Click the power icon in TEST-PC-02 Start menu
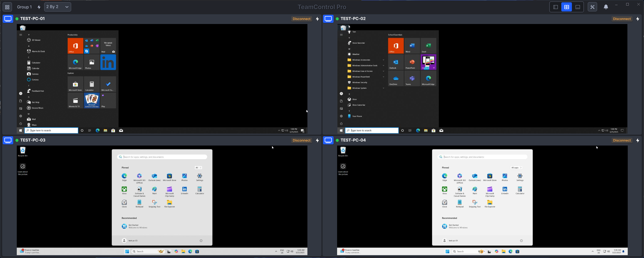Screen dimensions: 644x258 341,124
